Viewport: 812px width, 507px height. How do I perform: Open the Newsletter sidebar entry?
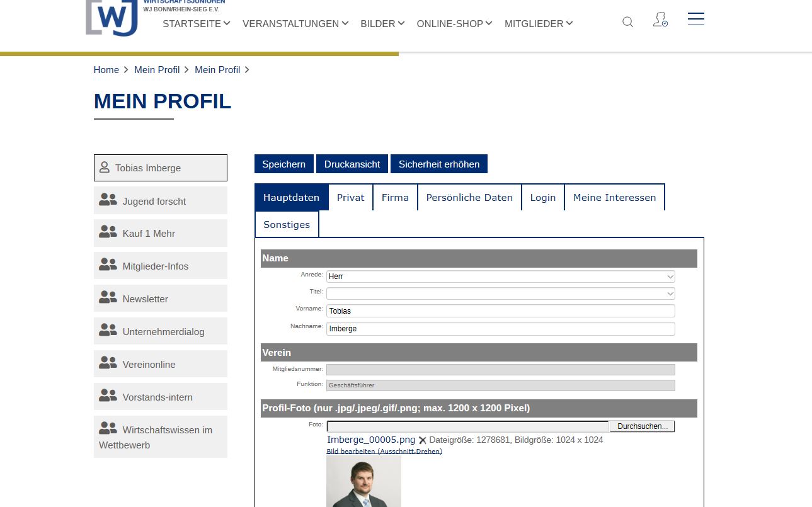click(161, 299)
